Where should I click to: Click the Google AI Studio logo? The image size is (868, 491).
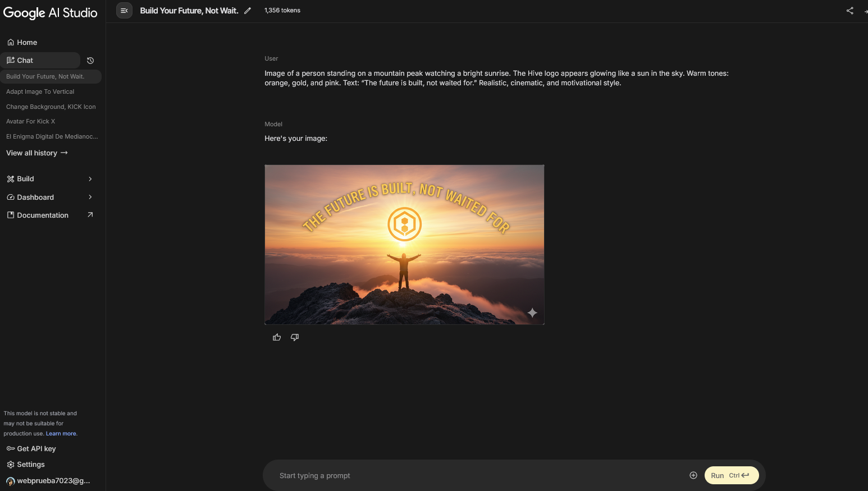pos(51,12)
